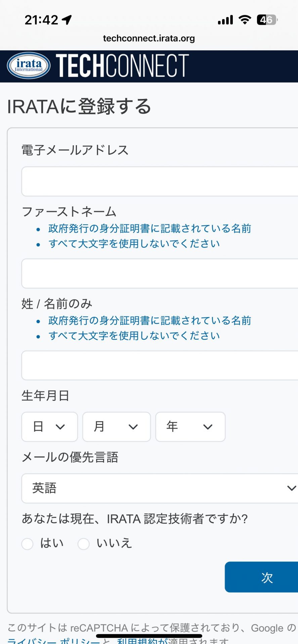Tap the location arrow beside the time
Viewport: 298px width, 644px height.
click(x=67, y=20)
